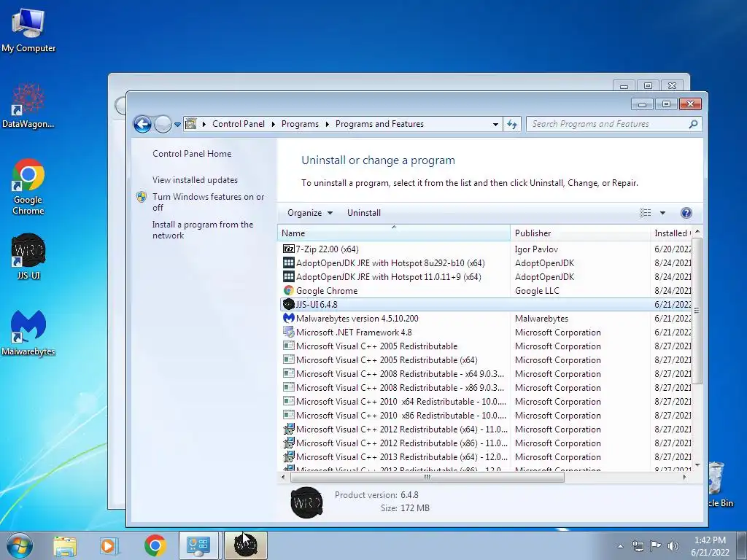Click the Forward navigation arrow
This screenshot has height=560, width=747.
(163, 124)
